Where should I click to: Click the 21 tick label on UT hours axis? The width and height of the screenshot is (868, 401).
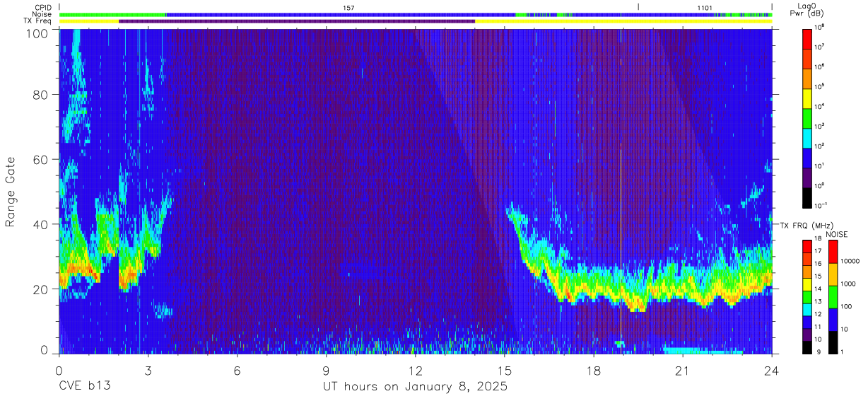(x=682, y=370)
